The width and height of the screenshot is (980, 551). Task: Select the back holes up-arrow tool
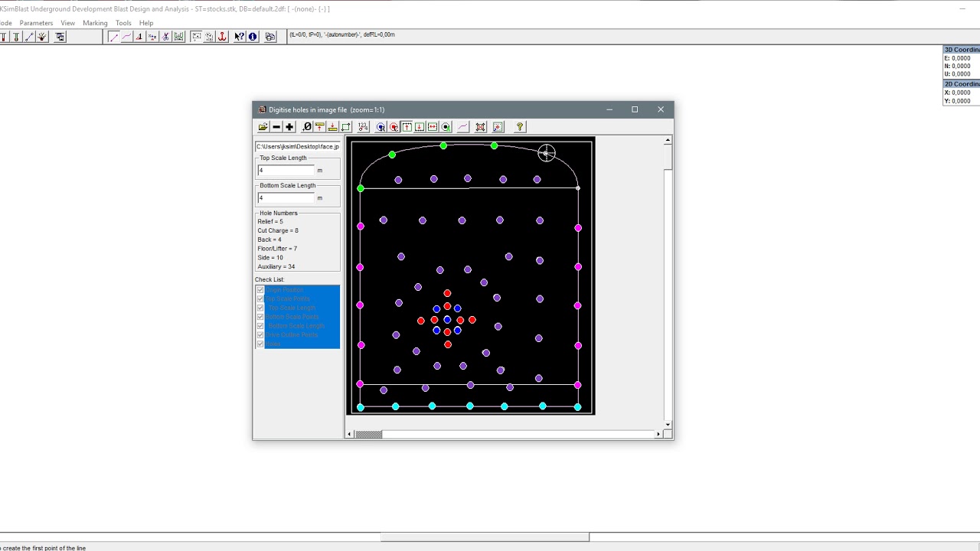pyautogui.click(x=407, y=127)
